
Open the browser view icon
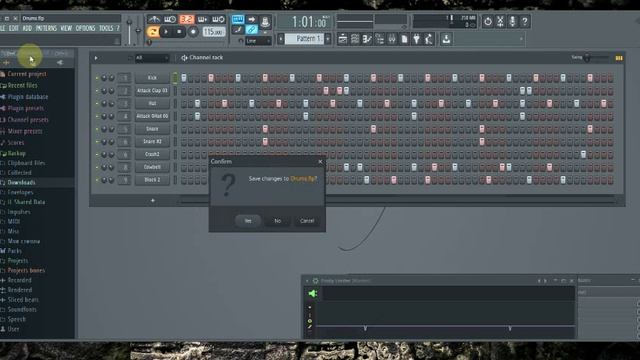pos(380,39)
